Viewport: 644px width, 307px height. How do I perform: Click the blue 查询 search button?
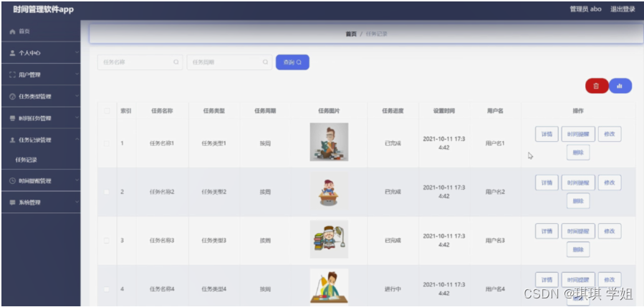click(x=292, y=62)
